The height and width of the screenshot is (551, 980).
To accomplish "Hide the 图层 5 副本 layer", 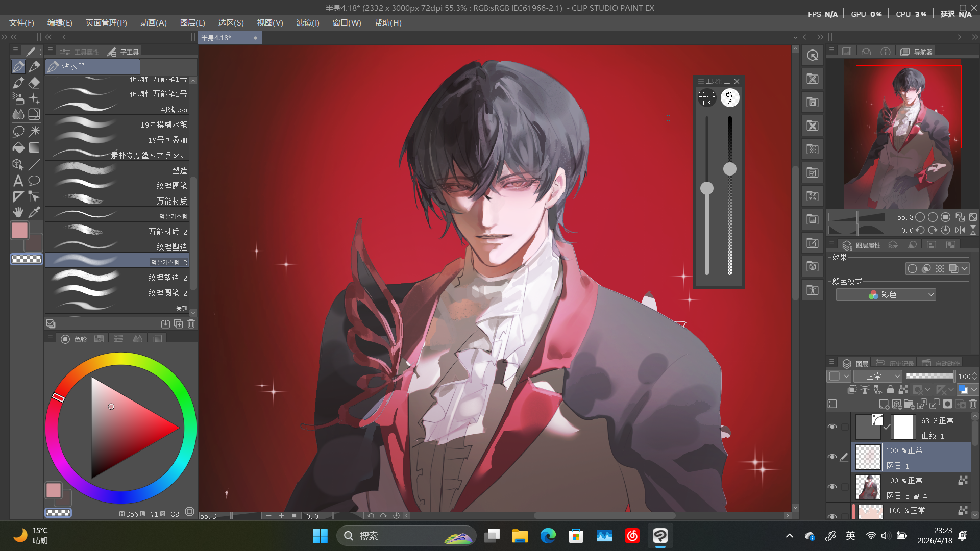I will click(832, 487).
